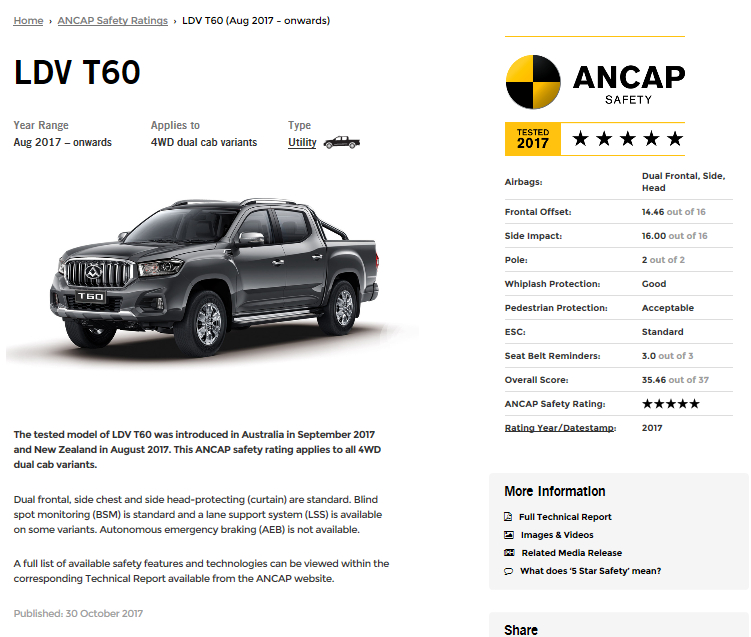751x637 pixels.
Task: Open Related Media Release link
Action: [571, 553]
